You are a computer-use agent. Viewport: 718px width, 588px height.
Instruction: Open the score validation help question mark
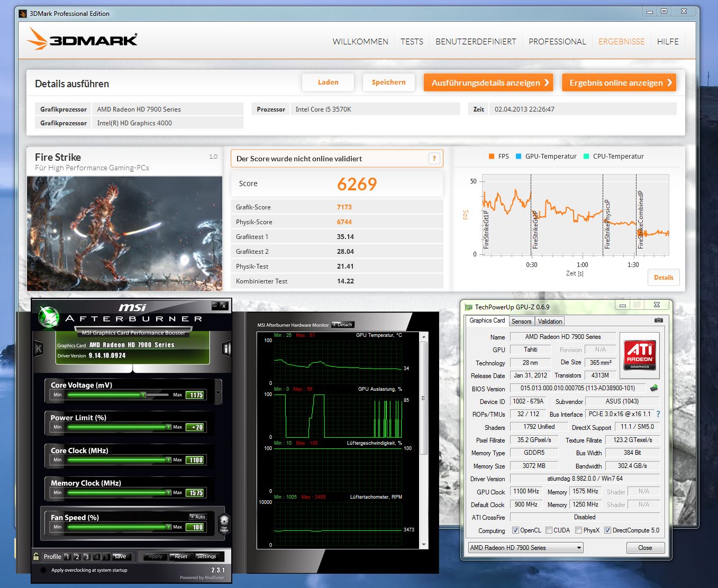pyautogui.click(x=434, y=158)
